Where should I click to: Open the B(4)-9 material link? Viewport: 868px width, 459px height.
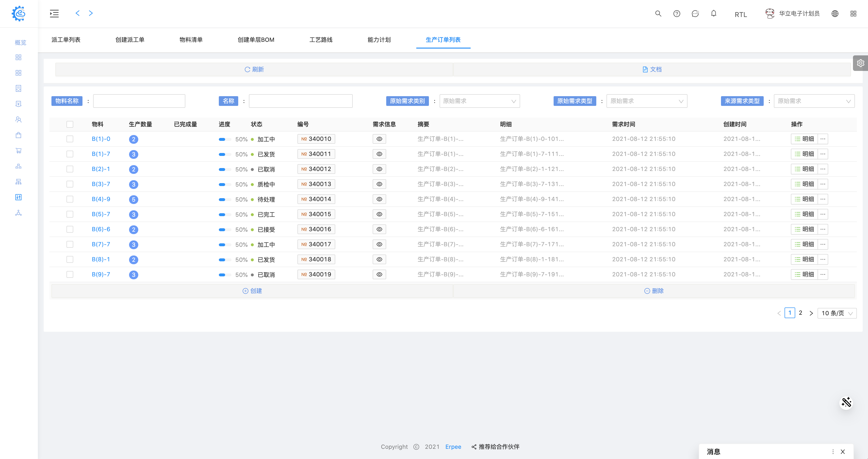[x=101, y=199]
